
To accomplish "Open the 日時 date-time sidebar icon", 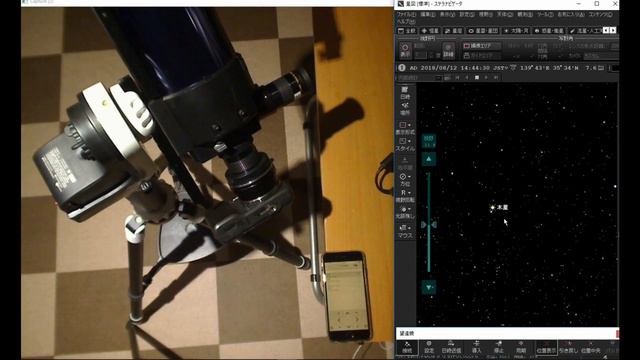I will 405,93.
